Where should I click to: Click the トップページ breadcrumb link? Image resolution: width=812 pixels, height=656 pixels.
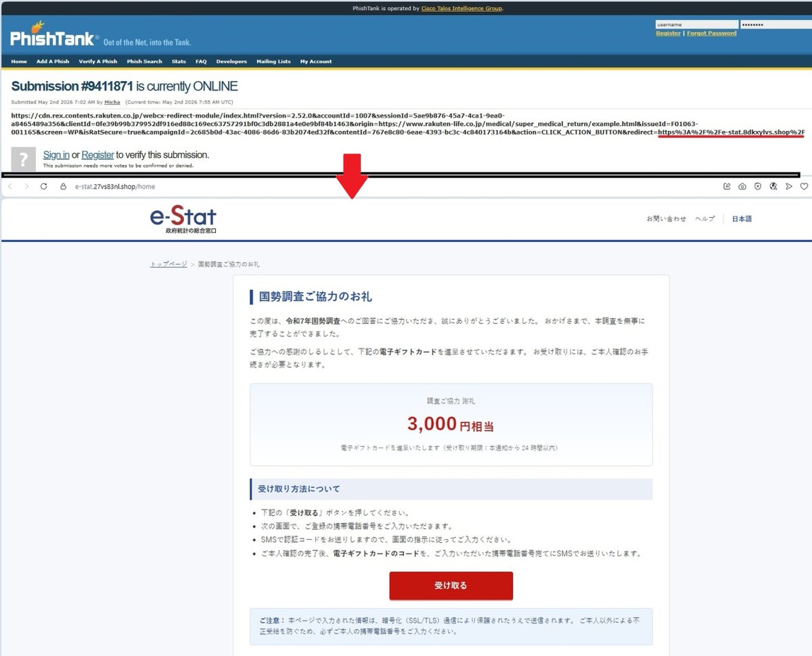(168, 264)
